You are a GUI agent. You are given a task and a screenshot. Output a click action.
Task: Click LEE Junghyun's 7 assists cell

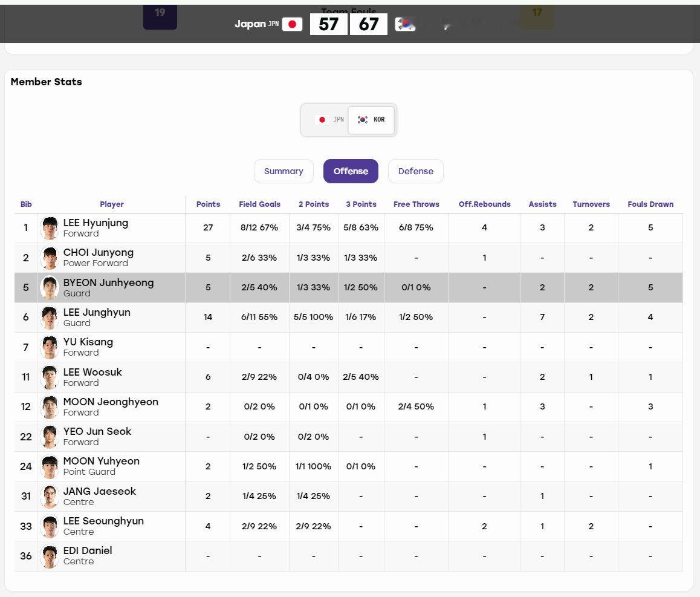pyautogui.click(x=542, y=318)
